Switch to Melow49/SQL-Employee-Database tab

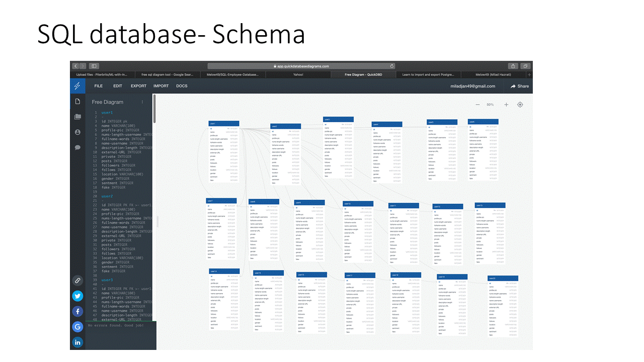click(x=232, y=74)
